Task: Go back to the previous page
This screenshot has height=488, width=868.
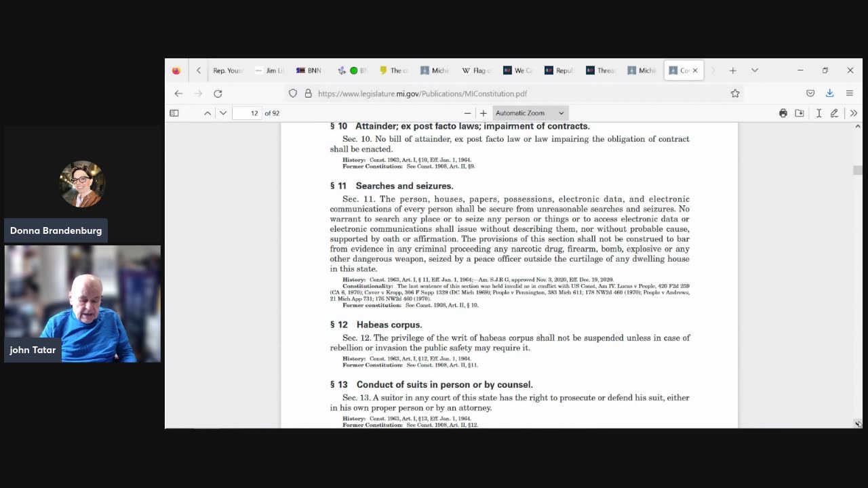Action: click(178, 94)
